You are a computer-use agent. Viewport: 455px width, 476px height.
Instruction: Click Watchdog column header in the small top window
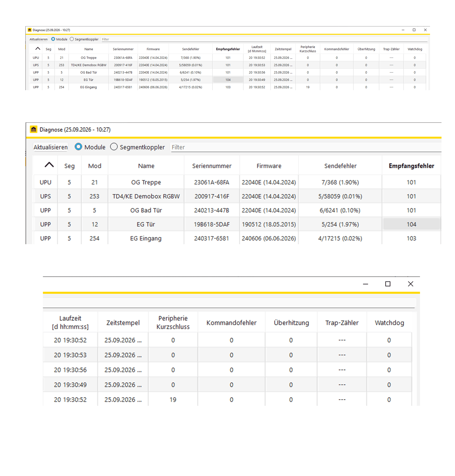(415, 49)
